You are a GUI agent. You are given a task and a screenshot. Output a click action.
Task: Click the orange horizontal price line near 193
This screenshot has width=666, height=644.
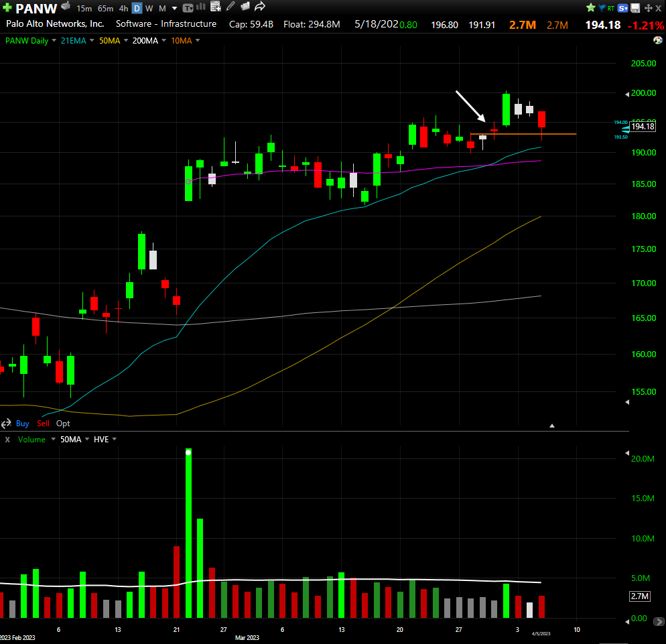point(523,134)
